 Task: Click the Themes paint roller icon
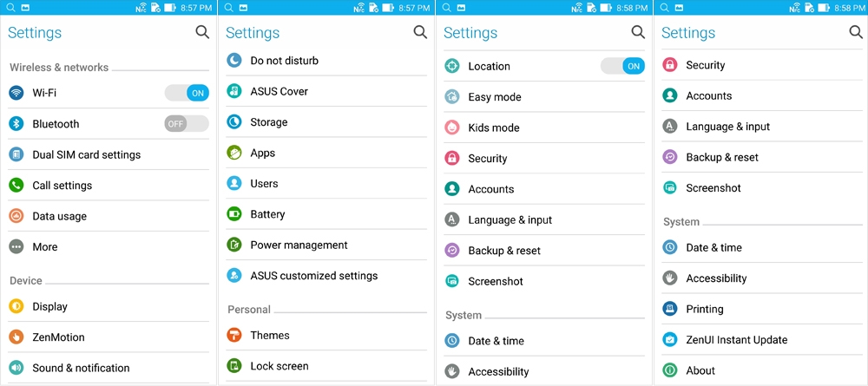click(234, 335)
